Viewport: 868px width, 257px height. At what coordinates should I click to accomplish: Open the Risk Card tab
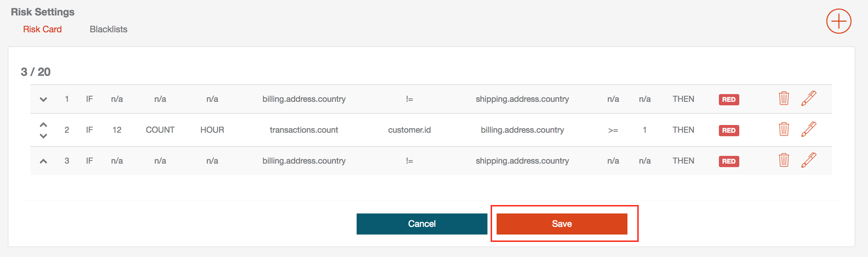42,29
